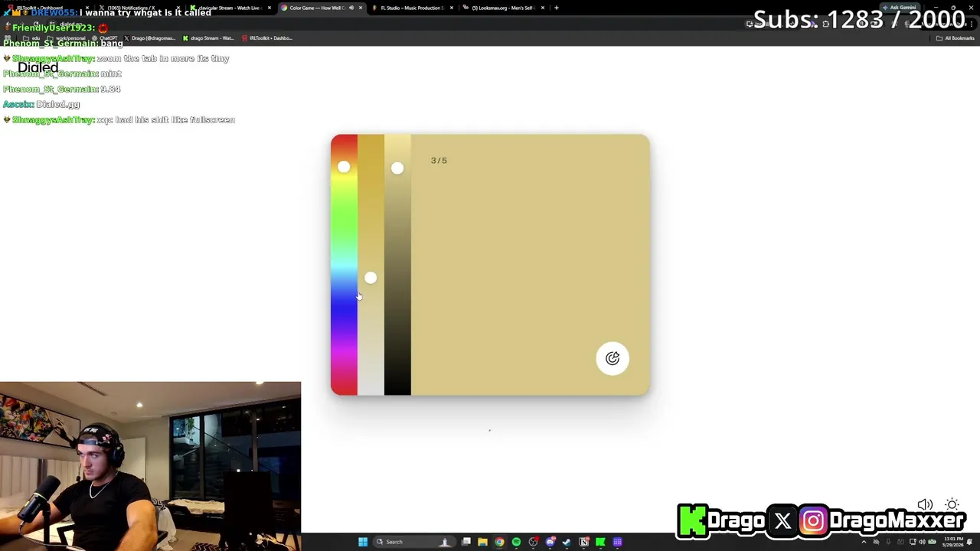The height and width of the screenshot is (551, 980).
Task: Open Steam from the taskbar
Action: click(x=567, y=542)
